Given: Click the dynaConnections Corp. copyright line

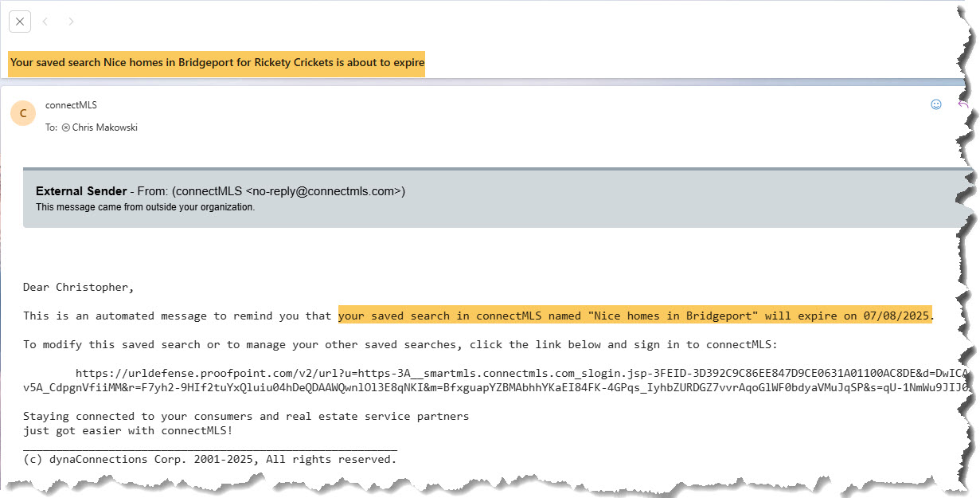Looking at the screenshot, I should point(209,460).
